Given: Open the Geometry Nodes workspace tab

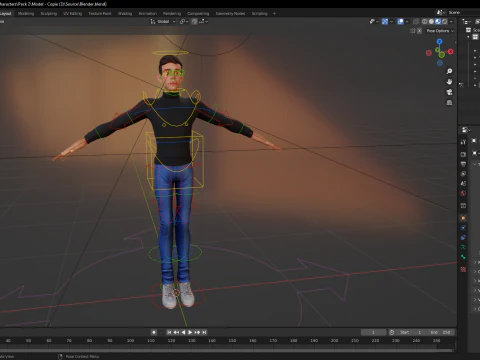Looking at the screenshot, I should click(230, 14).
